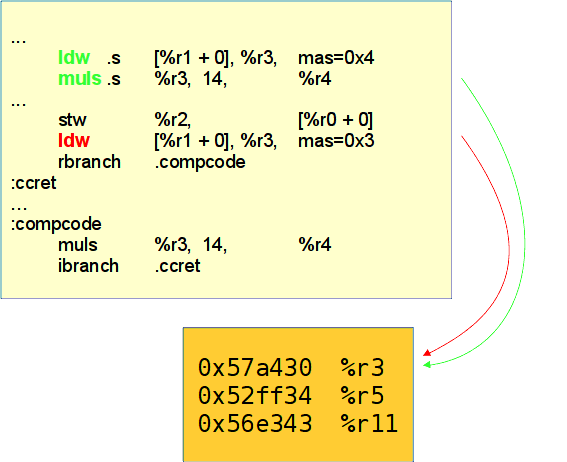Click address 0x57a430 in orange table
The image size is (567, 462).
tap(255, 368)
